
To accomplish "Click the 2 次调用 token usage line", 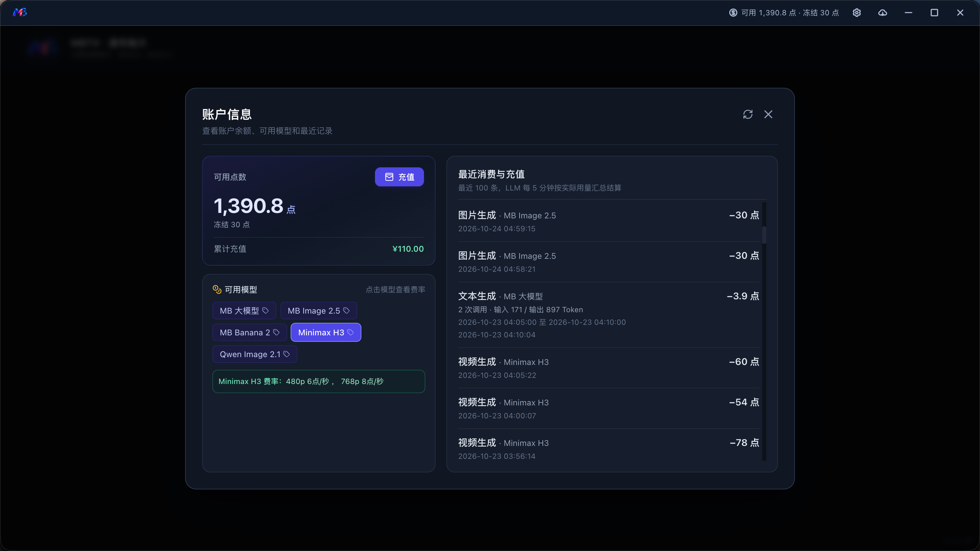I will pos(520,310).
